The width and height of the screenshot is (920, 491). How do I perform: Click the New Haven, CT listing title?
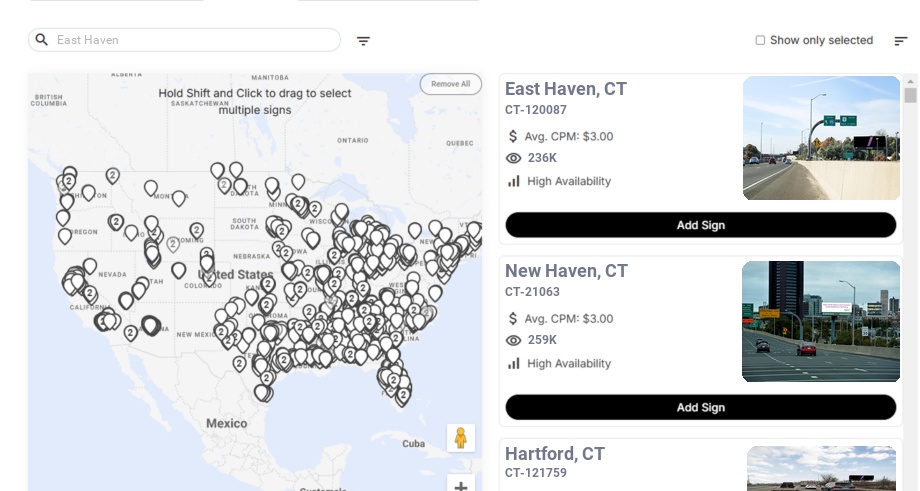(x=566, y=271)
